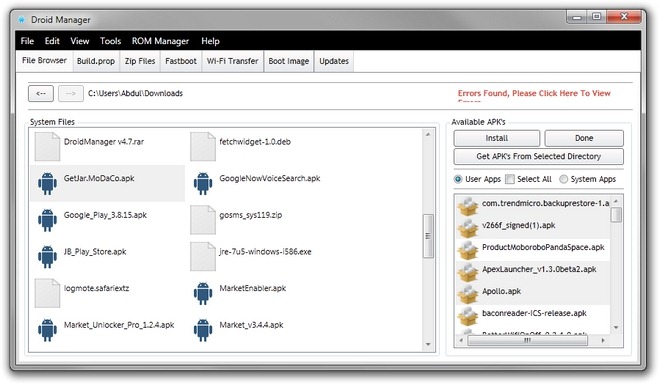
Task: Select the ProductMoboroboPandaSpace.apk package icon
Action: click(468, 250)
